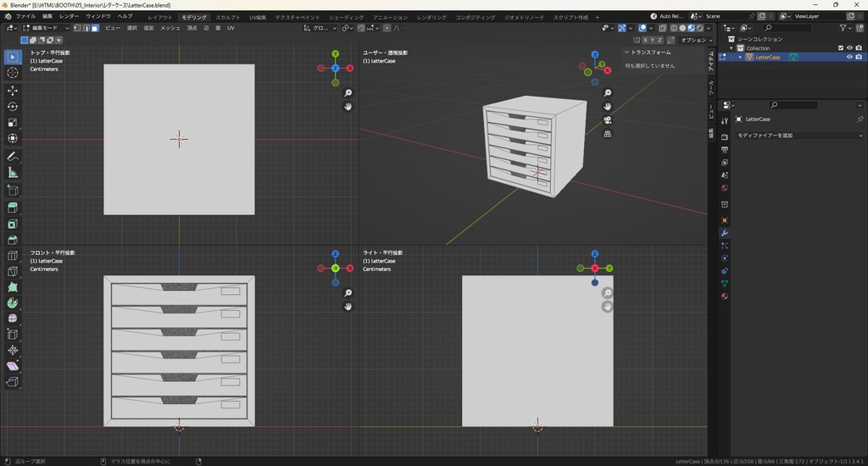Viewport: 868px width, 466px height.
Task: Select the Move tool in the left toolbar
Action: 13,91
